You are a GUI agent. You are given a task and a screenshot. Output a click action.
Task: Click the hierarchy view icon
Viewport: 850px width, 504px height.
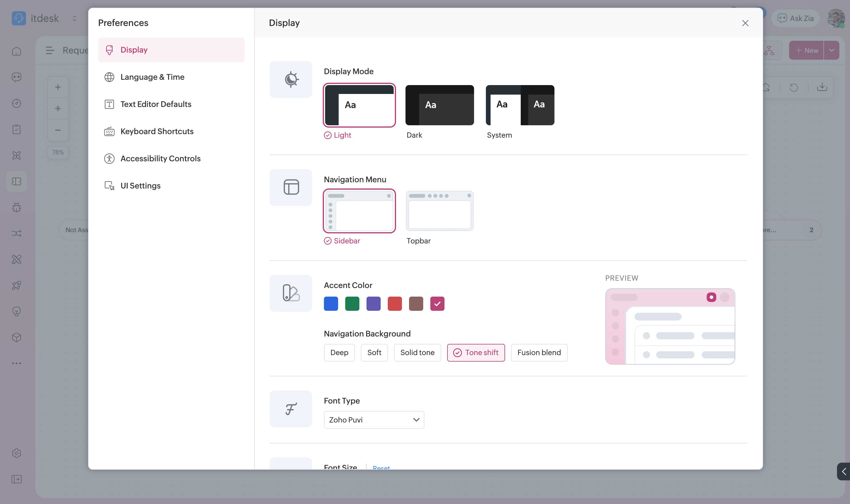[x=769, y=50]
